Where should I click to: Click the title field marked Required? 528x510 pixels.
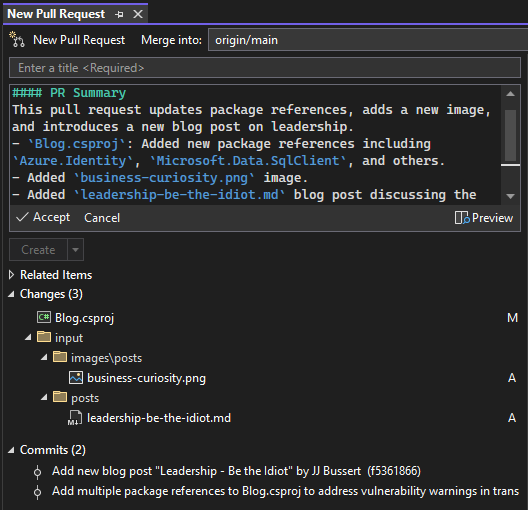pos(265,68)
